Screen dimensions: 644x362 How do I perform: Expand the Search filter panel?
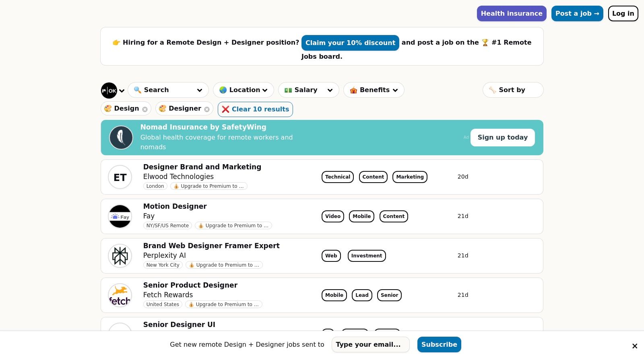pos(168,90)
